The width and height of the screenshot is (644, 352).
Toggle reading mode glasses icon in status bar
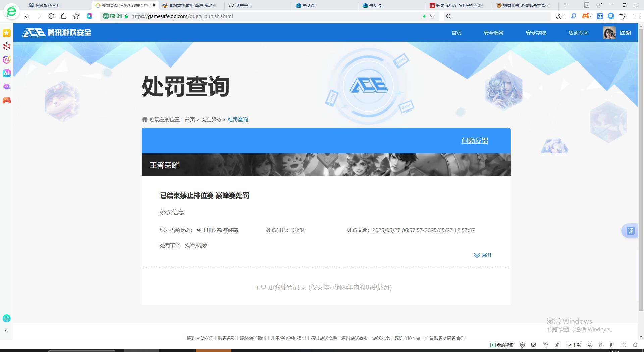coord(589,345)
